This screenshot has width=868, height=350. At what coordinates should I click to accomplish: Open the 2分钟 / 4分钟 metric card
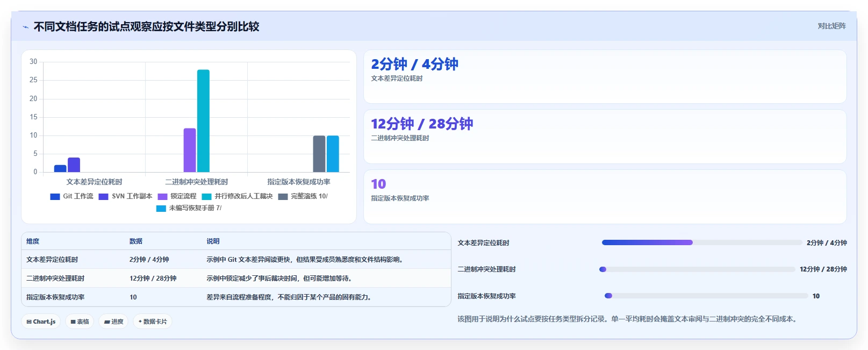[605, 77]
